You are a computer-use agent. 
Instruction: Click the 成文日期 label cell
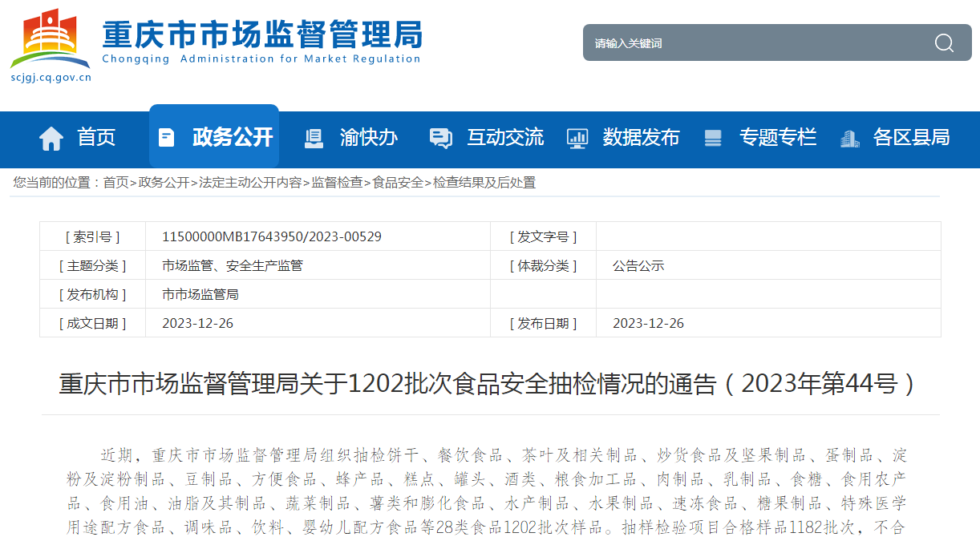(x=92, y=323)
